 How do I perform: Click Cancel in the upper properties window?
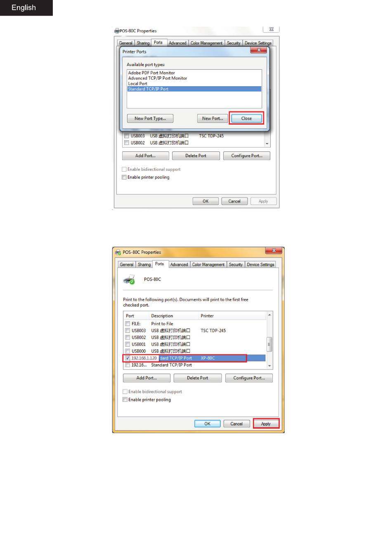click(x=234, y=201)
